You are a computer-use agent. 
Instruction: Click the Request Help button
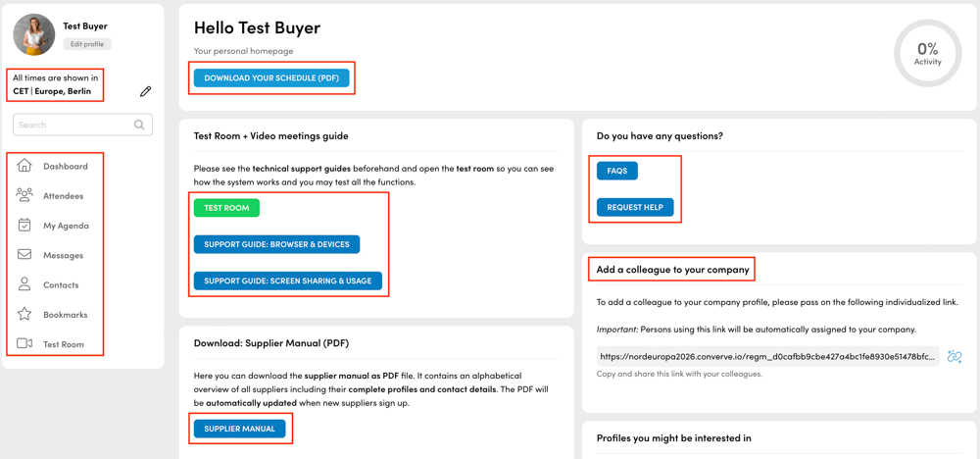click(x=634, y=207)
